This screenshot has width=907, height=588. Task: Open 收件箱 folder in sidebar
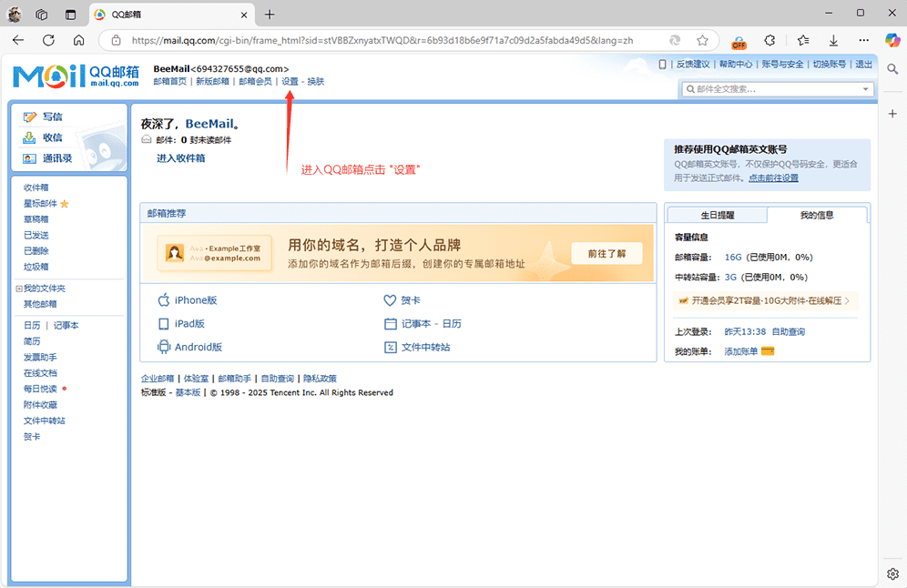click(x=36, y=188)
